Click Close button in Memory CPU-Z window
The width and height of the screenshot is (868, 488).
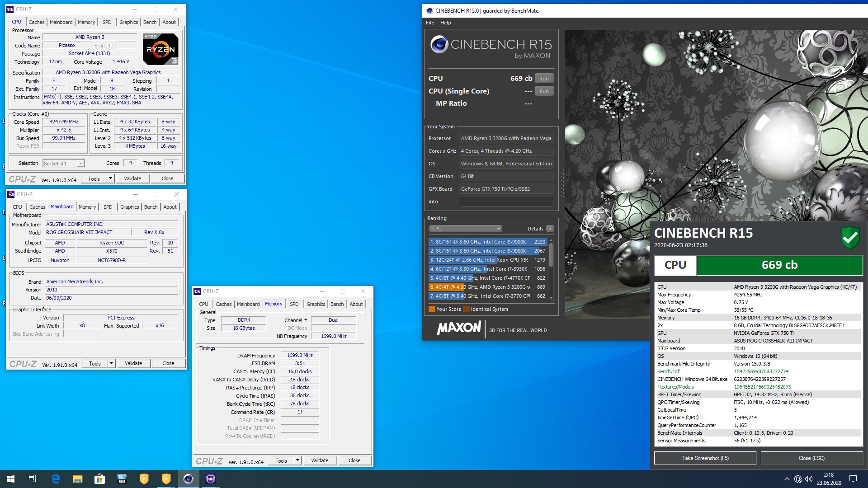[x=354, y=460]
